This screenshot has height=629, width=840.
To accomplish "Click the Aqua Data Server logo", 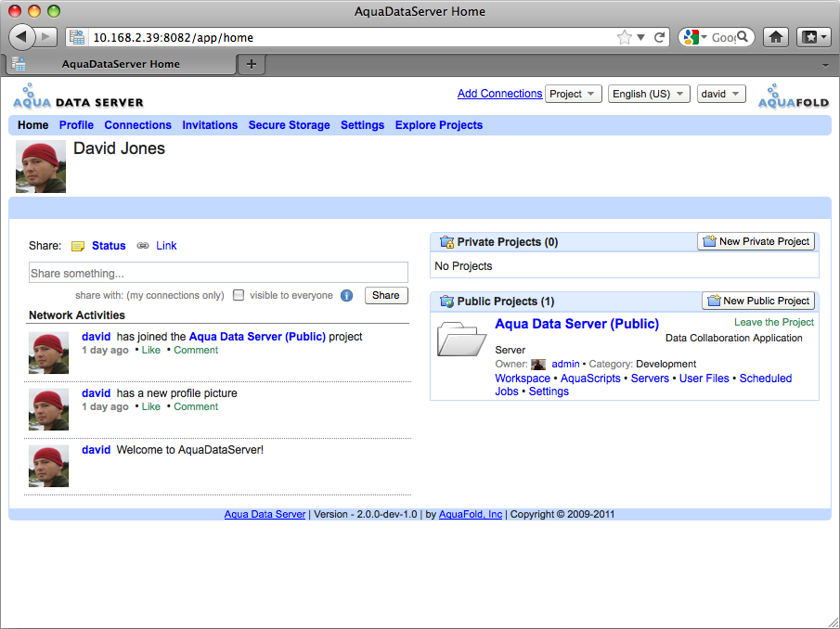I will (78, 96).
